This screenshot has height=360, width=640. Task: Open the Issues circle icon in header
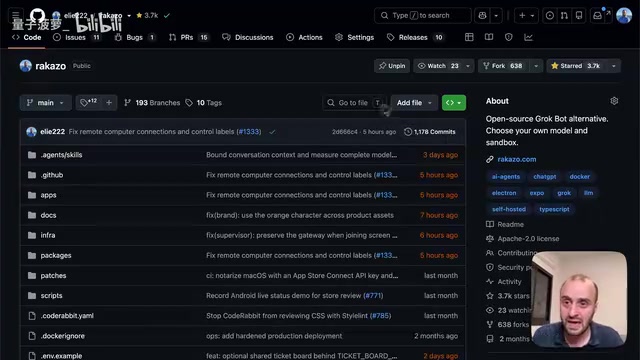tap(550, 16)
